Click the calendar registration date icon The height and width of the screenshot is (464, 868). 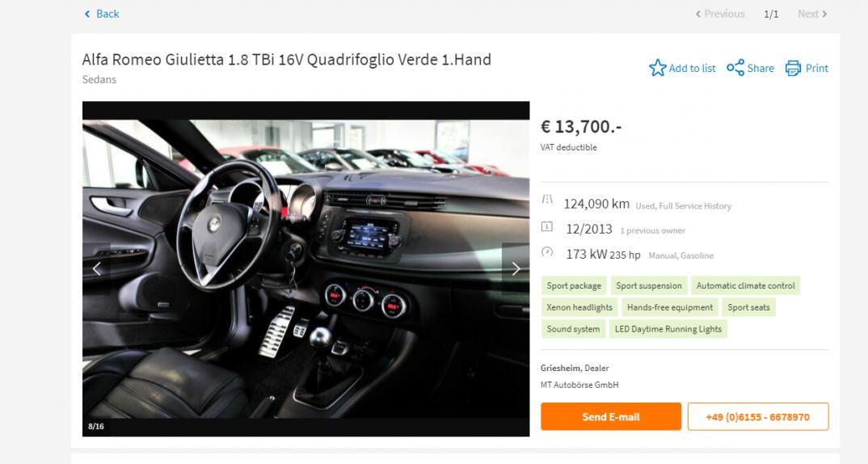click(547, 226)
